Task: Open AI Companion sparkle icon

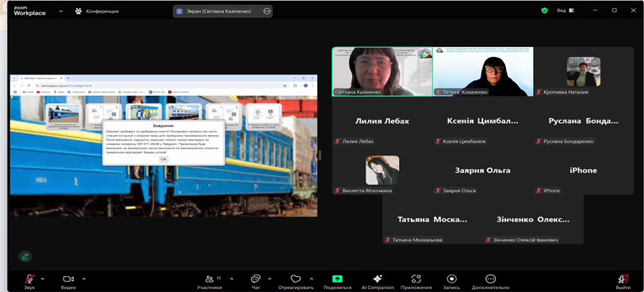Action: click(x=378, y=279)
